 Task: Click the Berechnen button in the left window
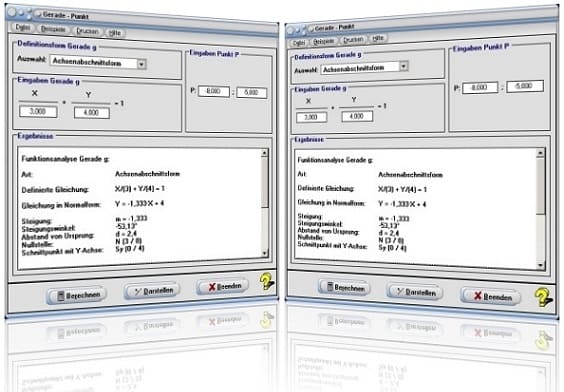pyautogui.click(x=77, y=295)
